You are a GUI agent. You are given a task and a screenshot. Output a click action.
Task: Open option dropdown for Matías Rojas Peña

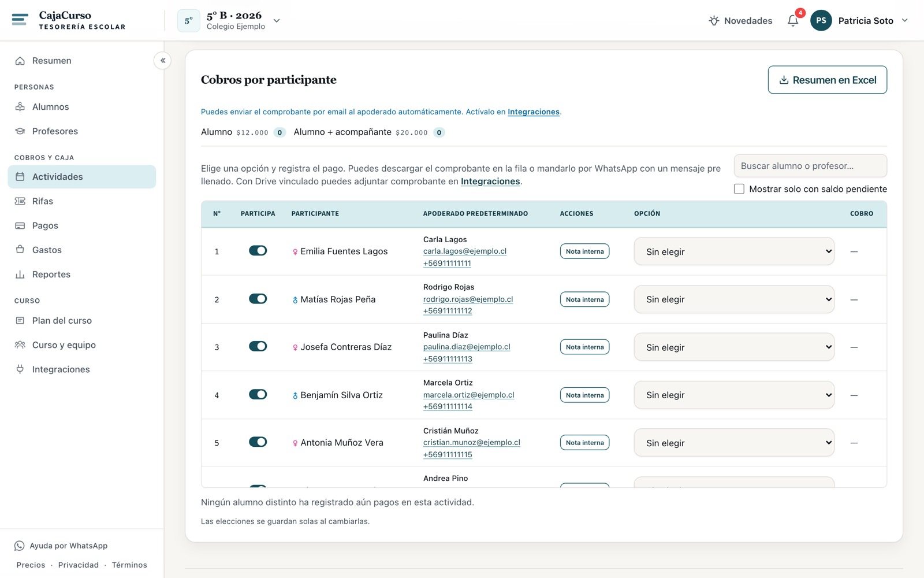pyautogui.click(x=734, y=299)
